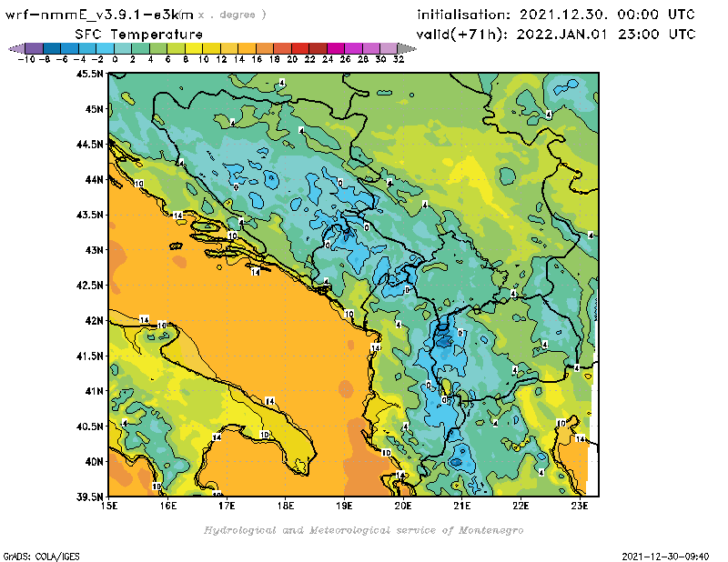The width and height of the screenshot is (728, 562).
Task: Click the legend tick label 32
Action: click(399, 59)
